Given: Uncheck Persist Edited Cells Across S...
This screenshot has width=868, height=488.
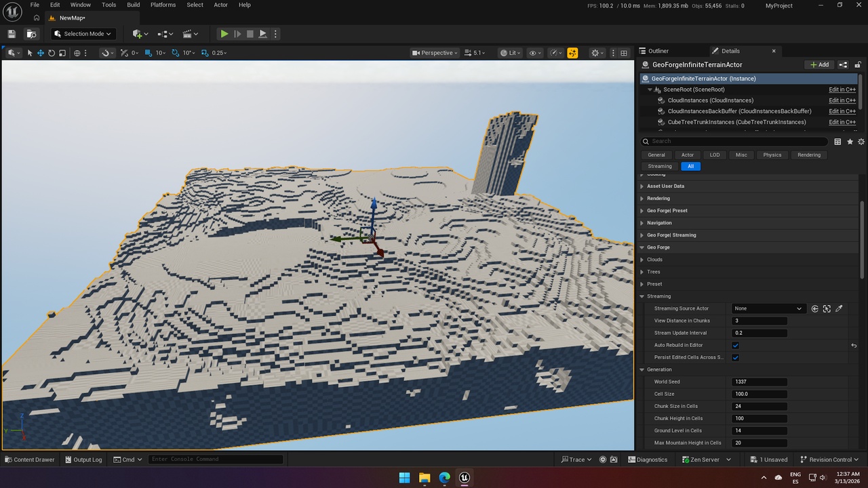Looking at the screenshot, I should [735, 357].
